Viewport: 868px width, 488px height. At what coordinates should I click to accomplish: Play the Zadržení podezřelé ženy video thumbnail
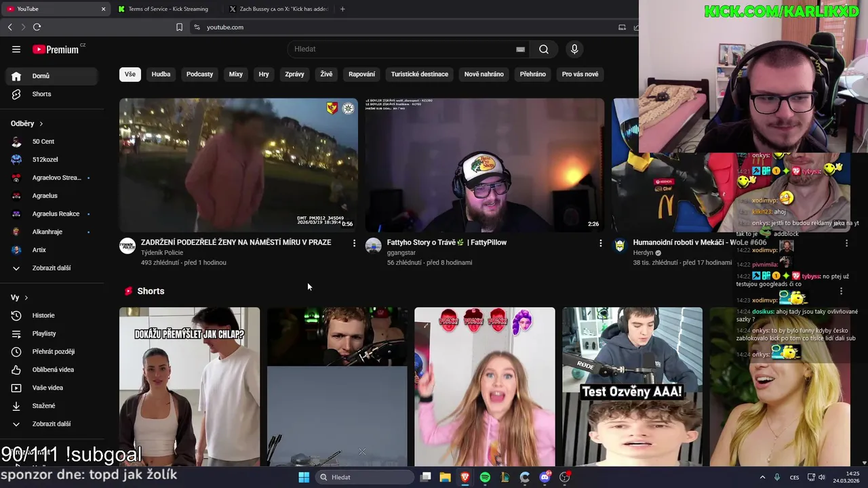[239, 165]
